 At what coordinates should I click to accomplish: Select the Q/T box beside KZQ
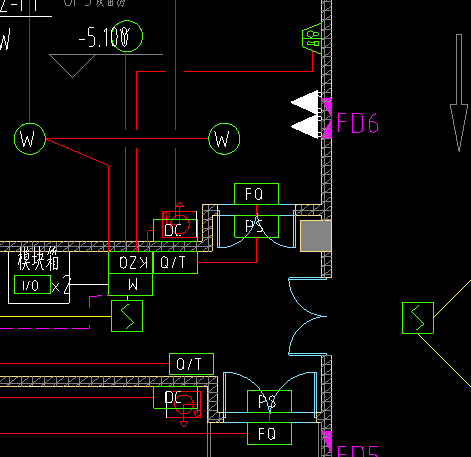pyautogui.click(x=175, y=263)
